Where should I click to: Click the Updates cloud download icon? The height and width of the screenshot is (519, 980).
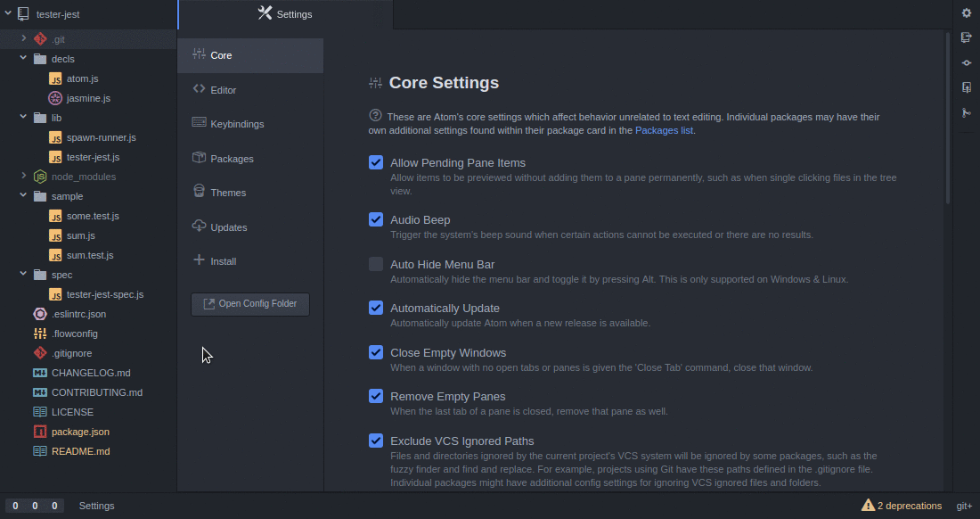tap(199, 226)
